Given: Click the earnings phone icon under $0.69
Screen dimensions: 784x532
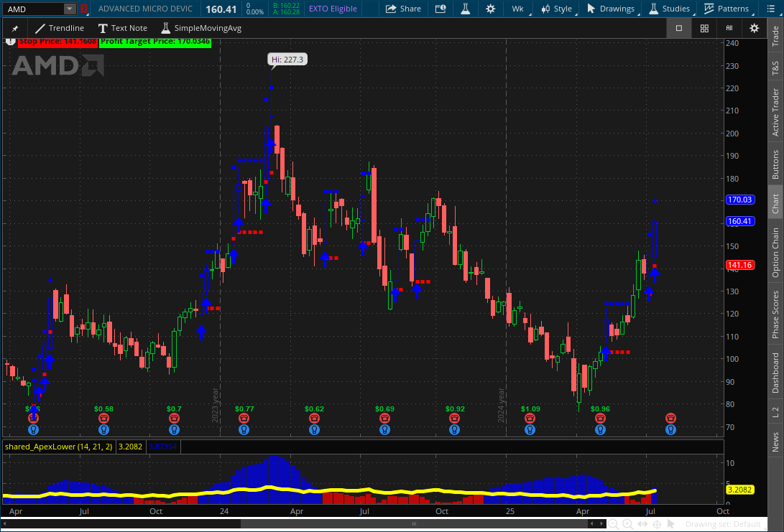Looking at the screenshot, I should pos(384,418).
